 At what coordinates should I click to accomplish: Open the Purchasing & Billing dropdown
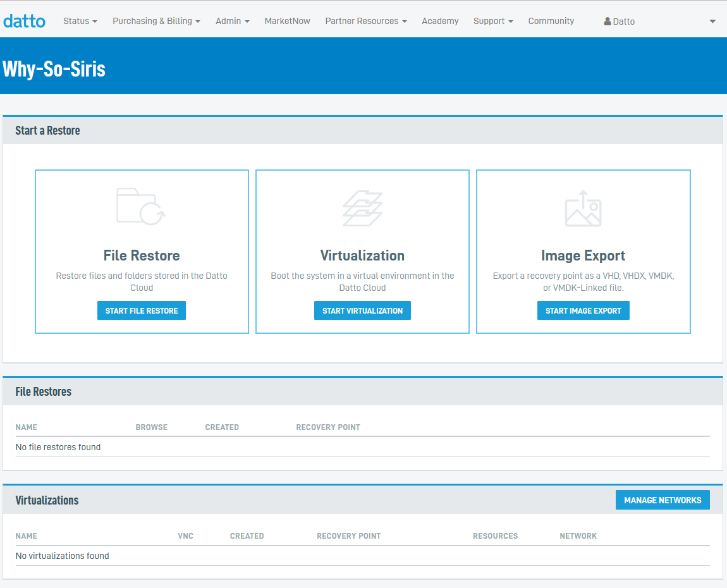156,21
